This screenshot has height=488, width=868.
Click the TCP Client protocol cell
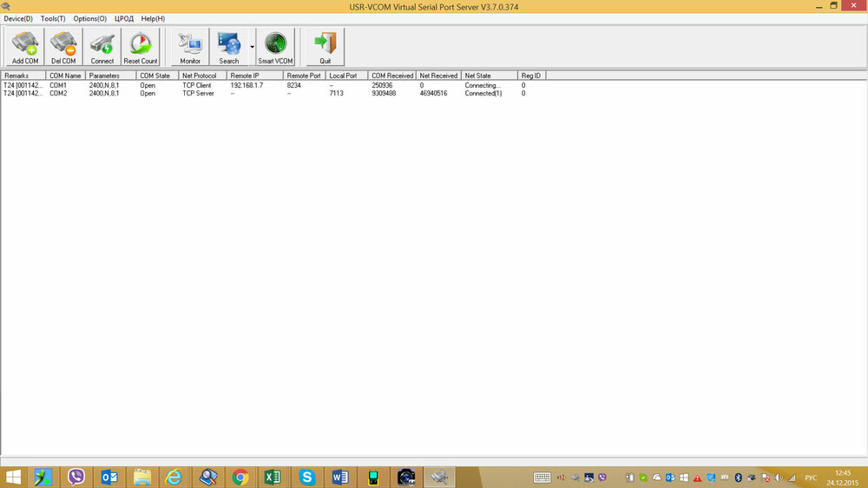click(x=197, y=85)
